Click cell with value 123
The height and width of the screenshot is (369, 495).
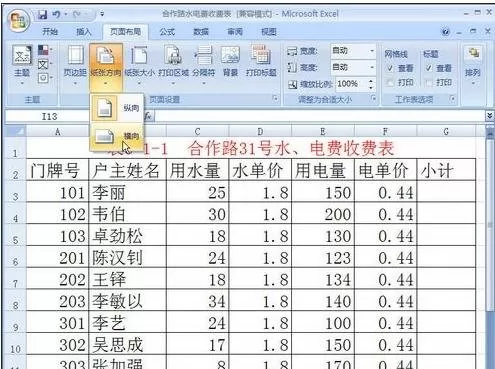[323, 257]
